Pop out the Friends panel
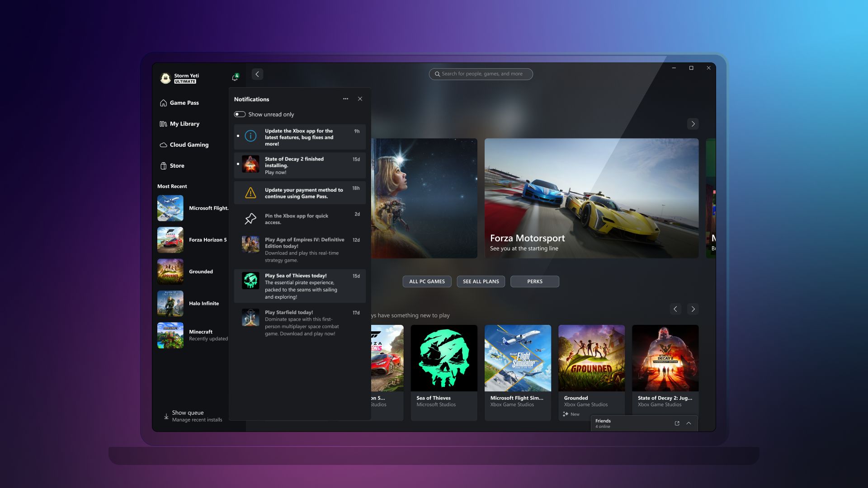Screen dimensions: 868x488 click(x=677, y=423)
